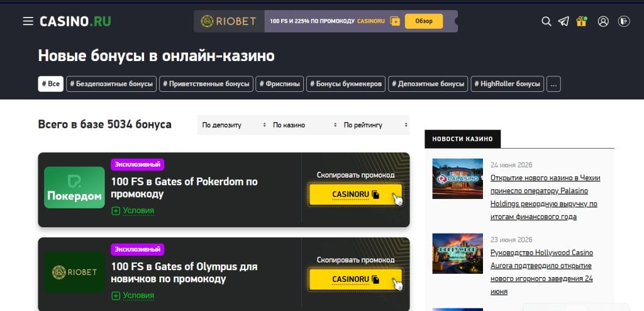Select the # HighRoller бонусы filter
The height and width of the screenshot is (311, 644).
508,84
